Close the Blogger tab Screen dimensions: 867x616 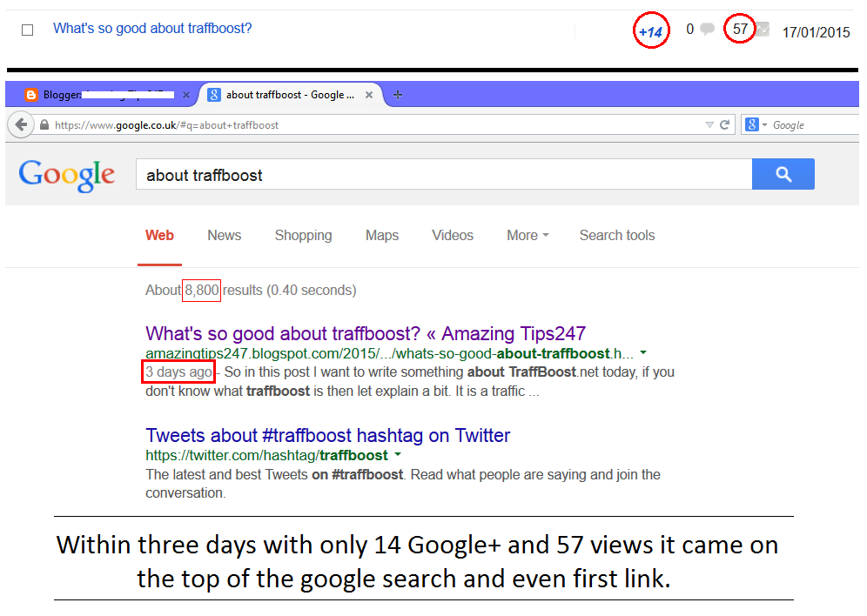point(186,95)
